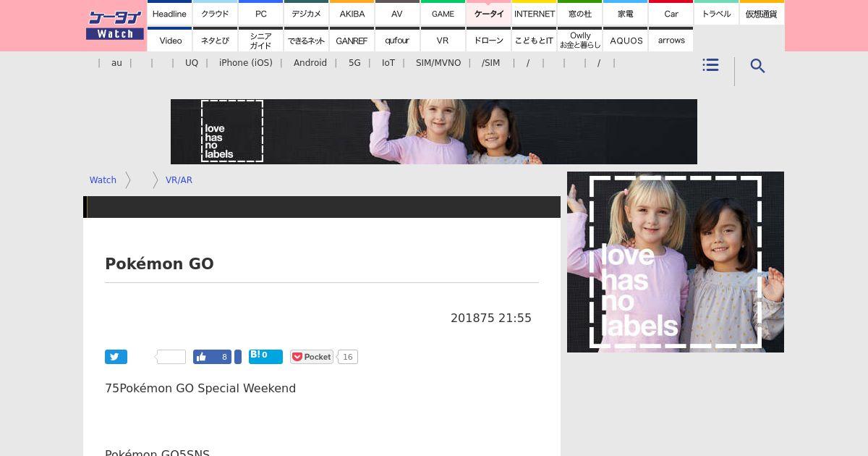Image resolution: width=868 pixels, height=456 pixels.
Task: Share article via Twitter bird button
Action: (x=116, y=357)
